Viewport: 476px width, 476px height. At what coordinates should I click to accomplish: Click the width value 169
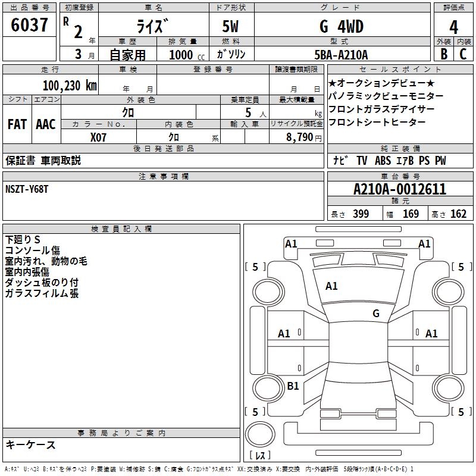click(411, 214)
